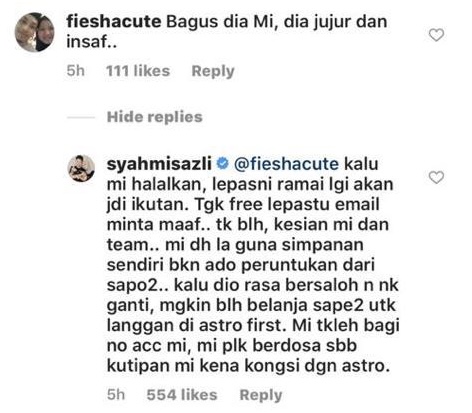Reply to the fieshacute comment
Image resolution: width=472 pixels, height=413 pixels.
pos(213,71)
